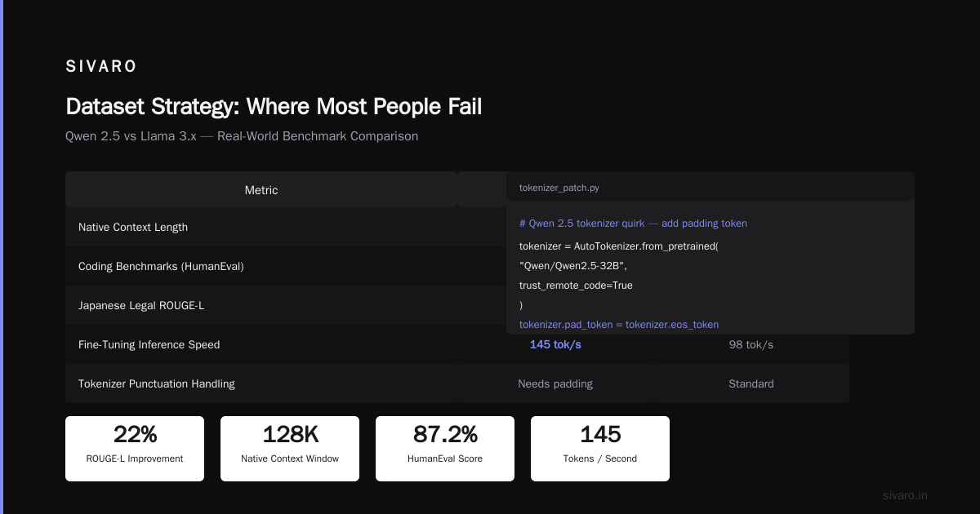Open the 145 Tokens / Second card
The image size is (980, 514).
(x=600, y=449)
